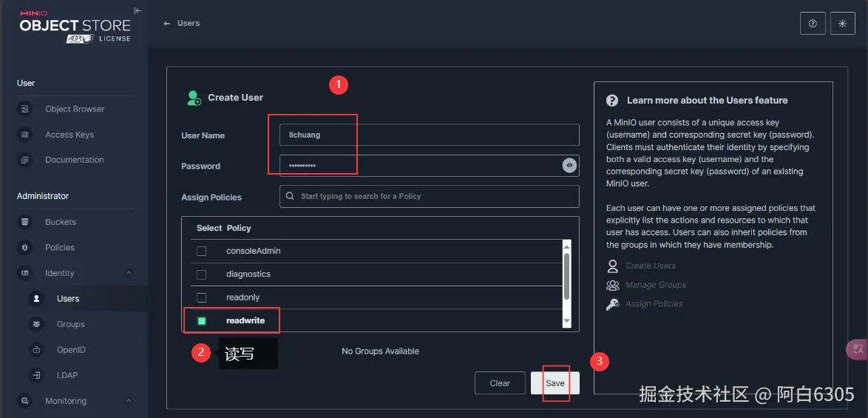This screenshot has height=418, width=868.
Task: Focus the Assign Policies search field
Action: [430, 196]
